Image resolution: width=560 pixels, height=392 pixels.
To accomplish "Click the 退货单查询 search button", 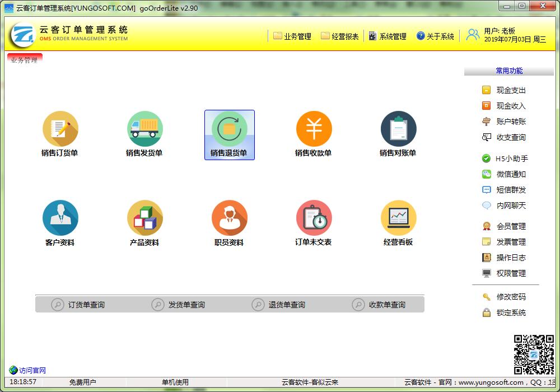I will pyautogui.click(x=278, y=305).
